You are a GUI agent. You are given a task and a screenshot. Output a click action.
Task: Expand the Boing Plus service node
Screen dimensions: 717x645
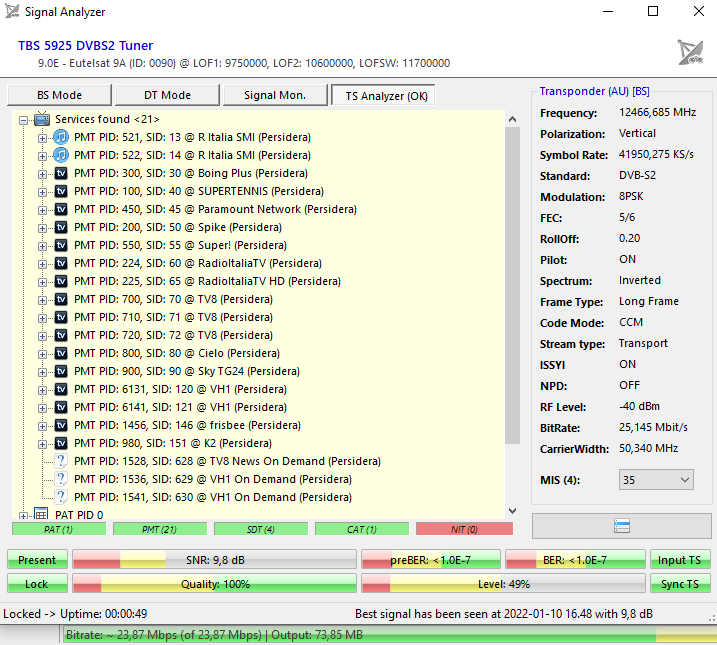pos(42,174)
